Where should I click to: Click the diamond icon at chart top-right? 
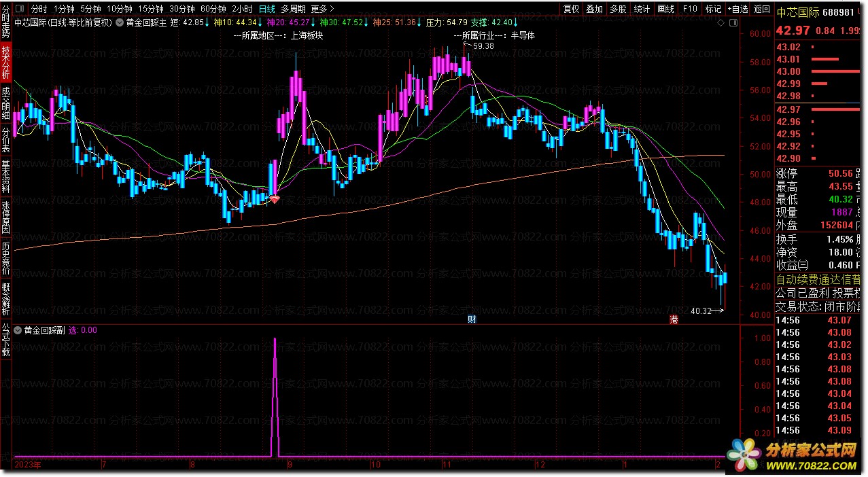click(x=721, y=22)
